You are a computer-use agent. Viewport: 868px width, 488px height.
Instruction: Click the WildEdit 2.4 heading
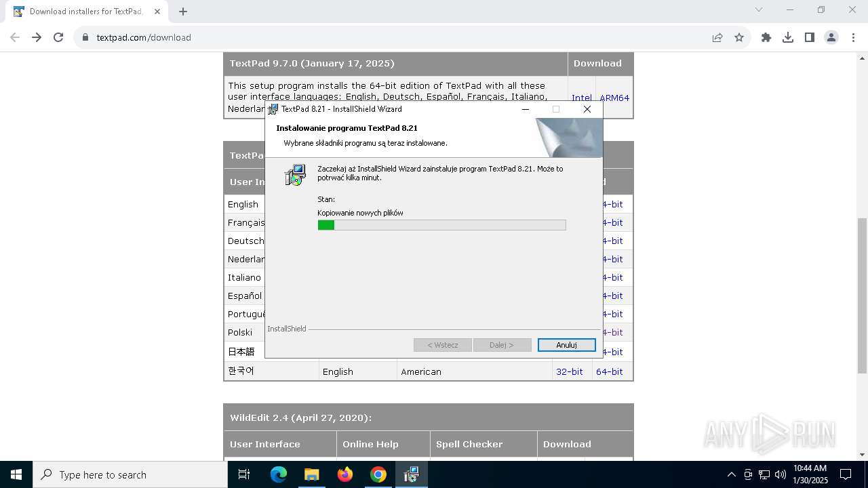click(301, 418)
